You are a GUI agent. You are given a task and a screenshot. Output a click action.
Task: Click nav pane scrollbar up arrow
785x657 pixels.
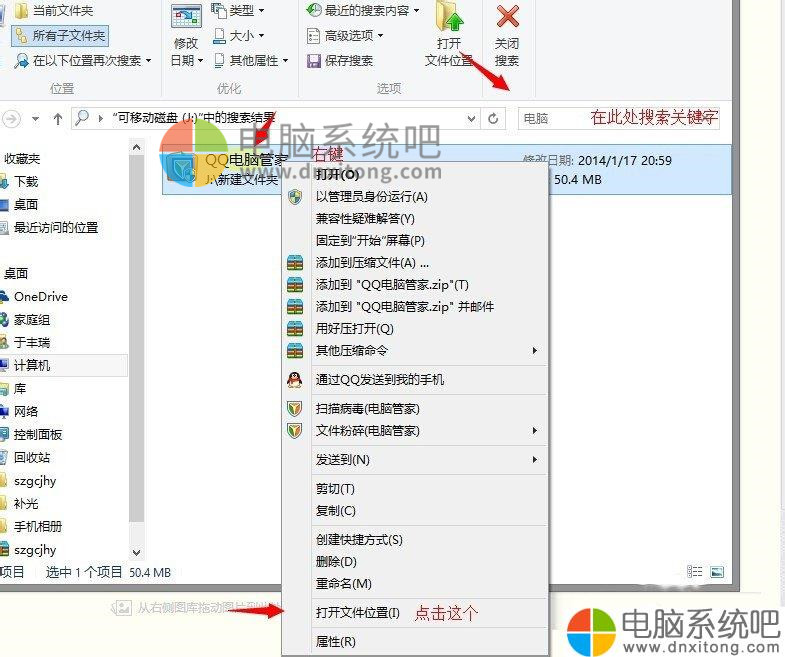(136, 148)
